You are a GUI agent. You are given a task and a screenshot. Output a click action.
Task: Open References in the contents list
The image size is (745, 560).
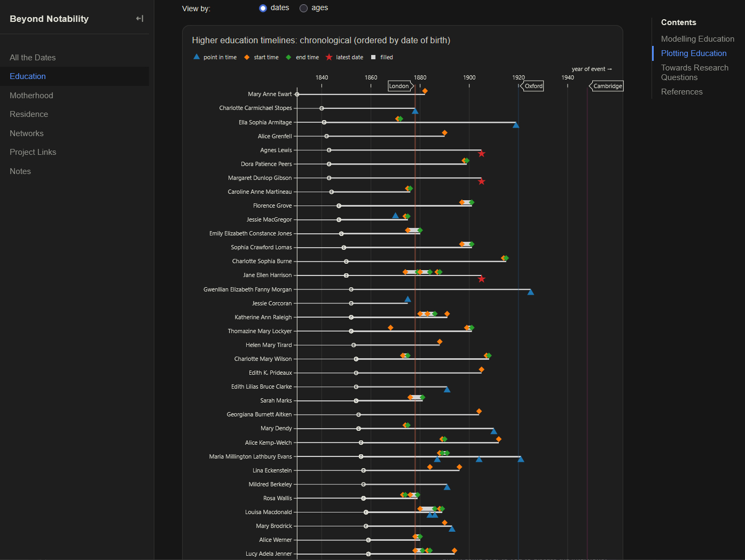click(x=681, y=92)
